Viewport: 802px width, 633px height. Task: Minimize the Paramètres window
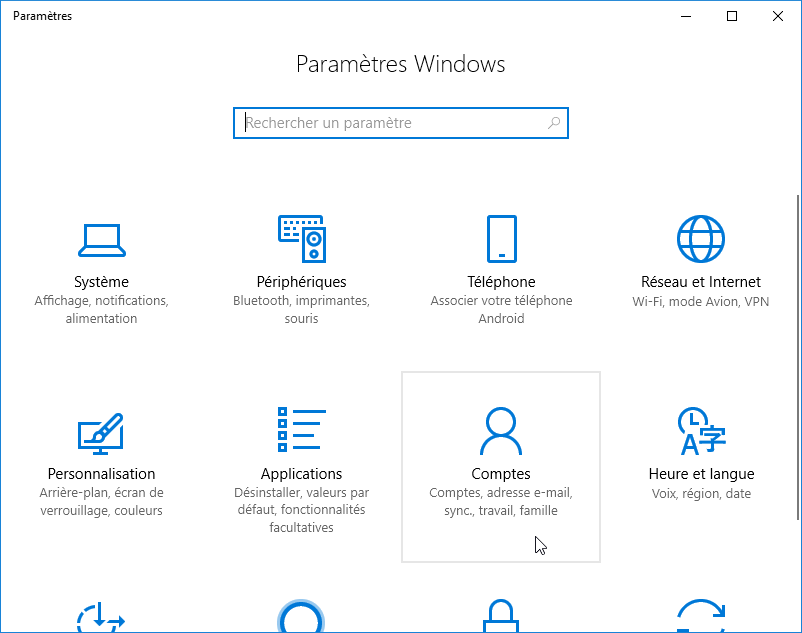point(686,16)
